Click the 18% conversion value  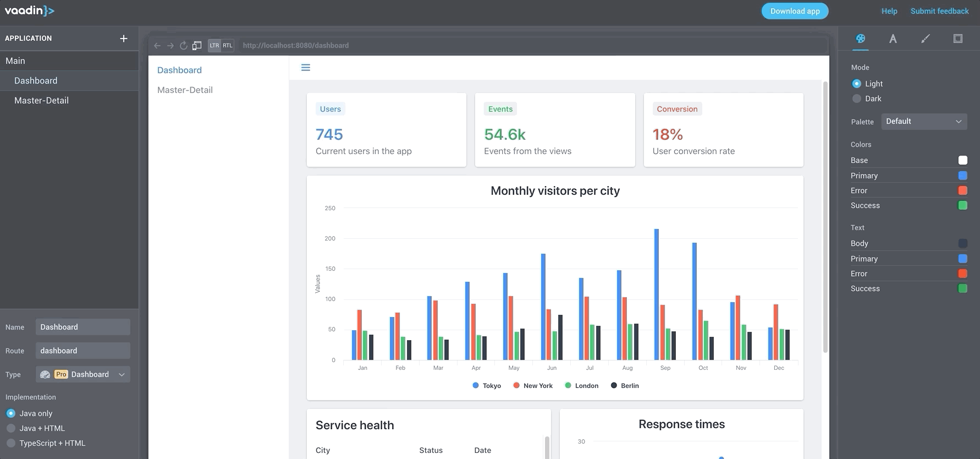coord(668,134)
